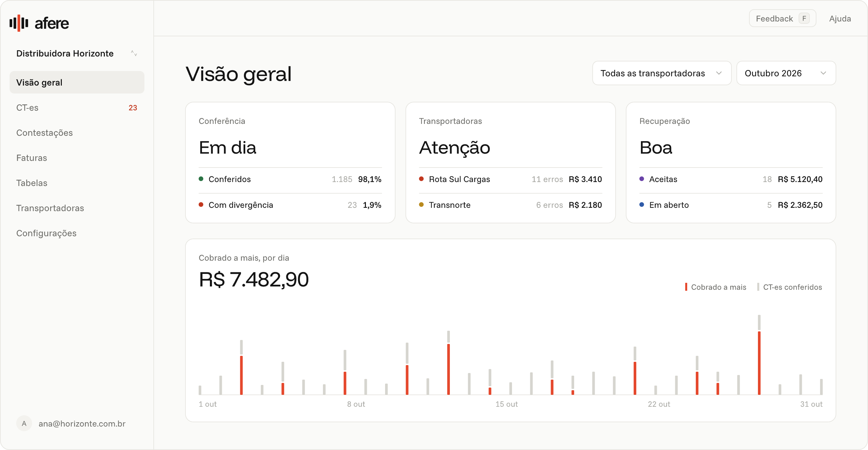Viewport: 868px width, 450px height.
Task: Click the Atenção status heading
Action: click(454, 149)
